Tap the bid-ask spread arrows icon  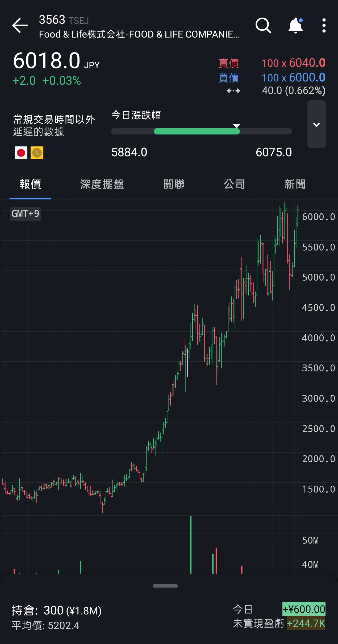click(233, 91)
